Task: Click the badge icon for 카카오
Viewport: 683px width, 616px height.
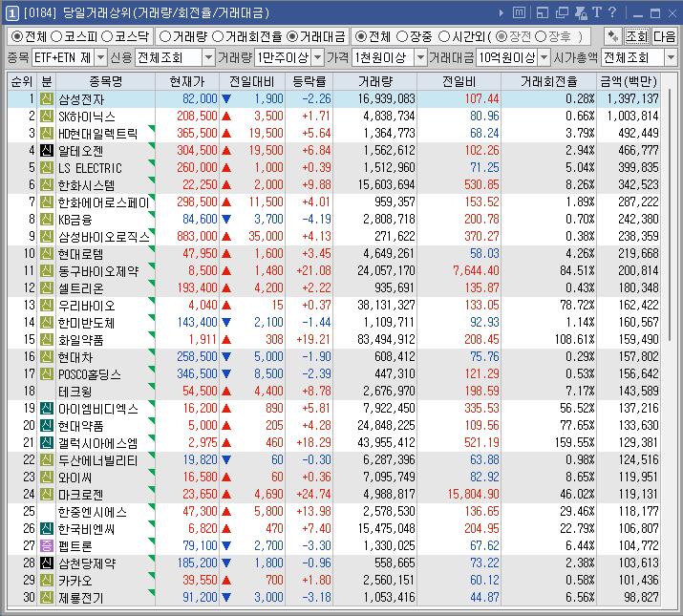Action: coord(47,581)
